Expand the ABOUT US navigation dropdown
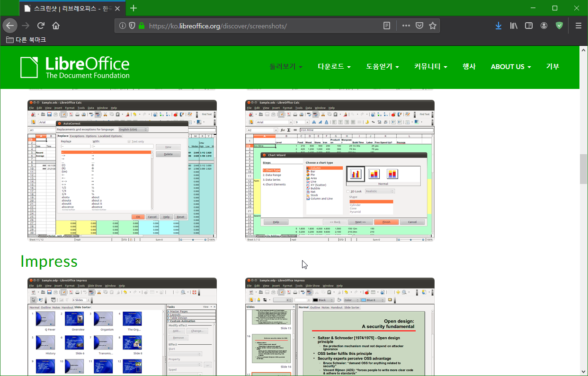 tap(511, 67)
